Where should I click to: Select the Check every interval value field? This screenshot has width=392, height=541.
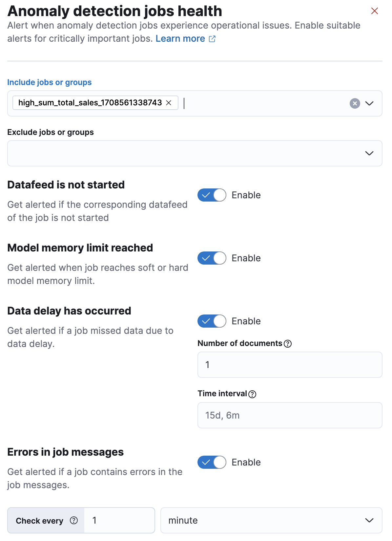119,520
